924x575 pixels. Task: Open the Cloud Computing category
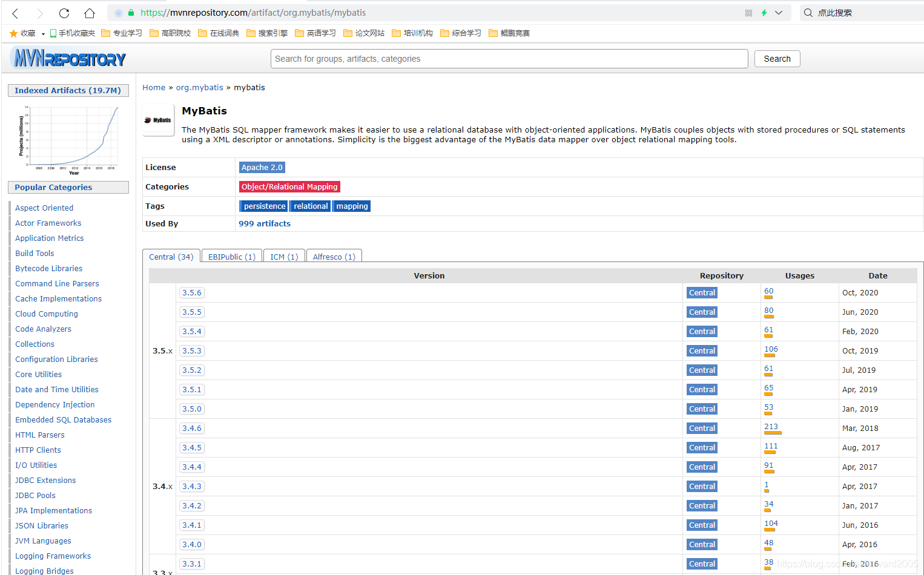pos(47,314)
